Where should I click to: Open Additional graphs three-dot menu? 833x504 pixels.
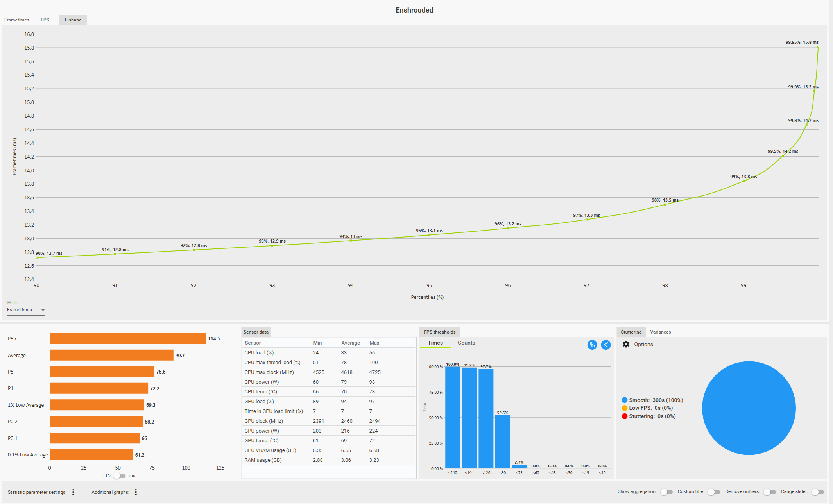tap(136, 492)
